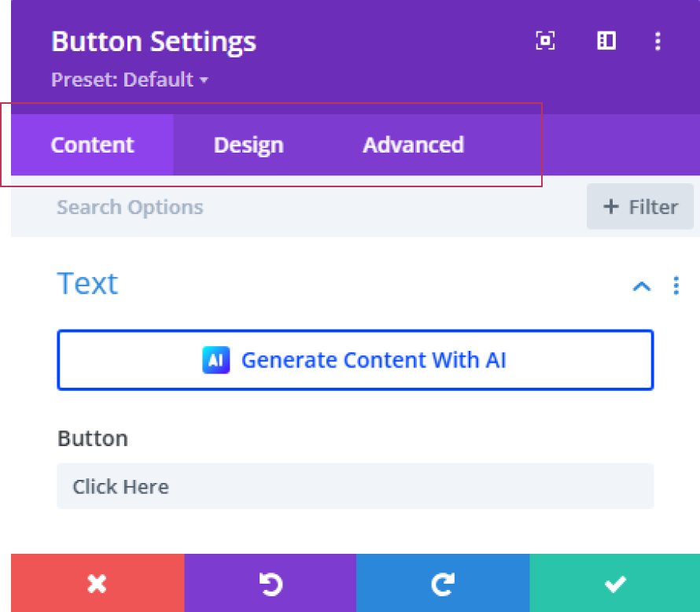The width and height of the screenshot is (700, 612).
Task: Undo the last change
Action: click(x=270, y=583)
